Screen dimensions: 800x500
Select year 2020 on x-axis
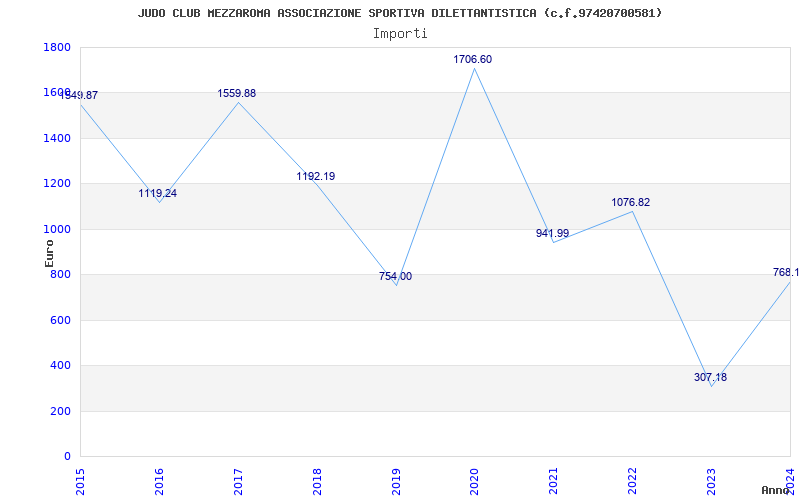tap(474, 481)
